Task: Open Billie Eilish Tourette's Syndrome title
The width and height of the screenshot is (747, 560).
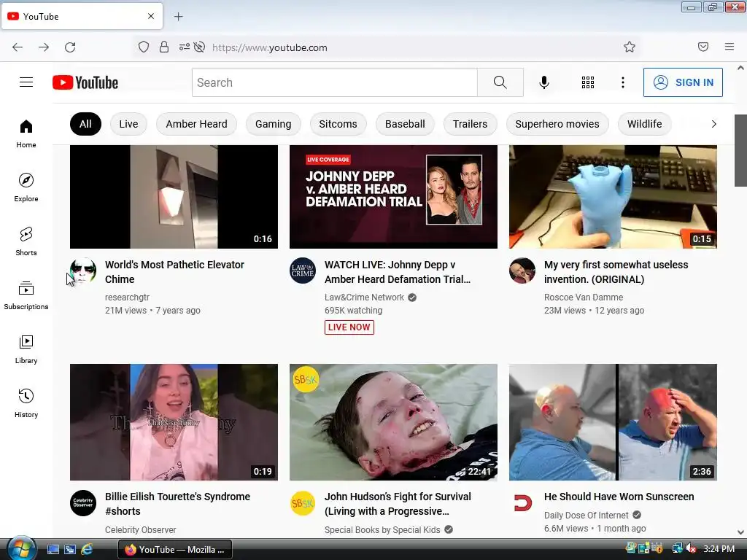Action: coord(177,504)
